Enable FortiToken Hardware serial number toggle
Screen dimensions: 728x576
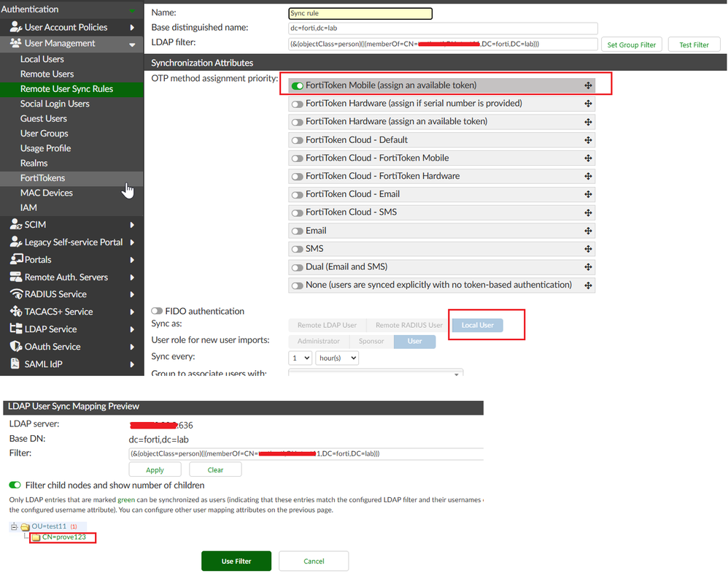point(297,104)
